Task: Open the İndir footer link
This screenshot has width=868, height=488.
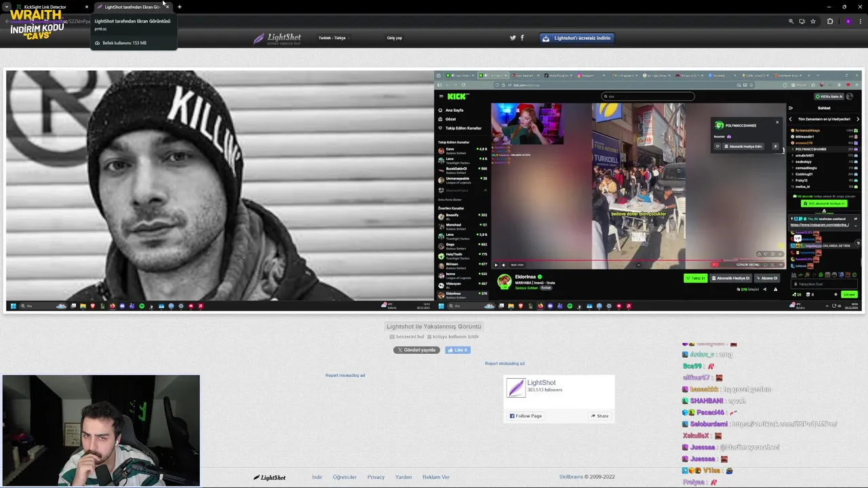Action: (x=317, y=477)
